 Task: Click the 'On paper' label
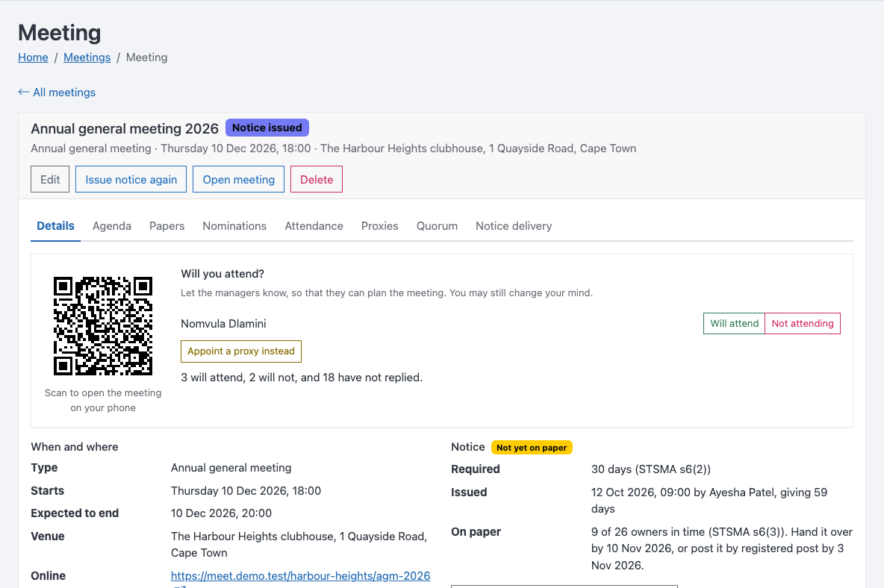coord(476,532)
